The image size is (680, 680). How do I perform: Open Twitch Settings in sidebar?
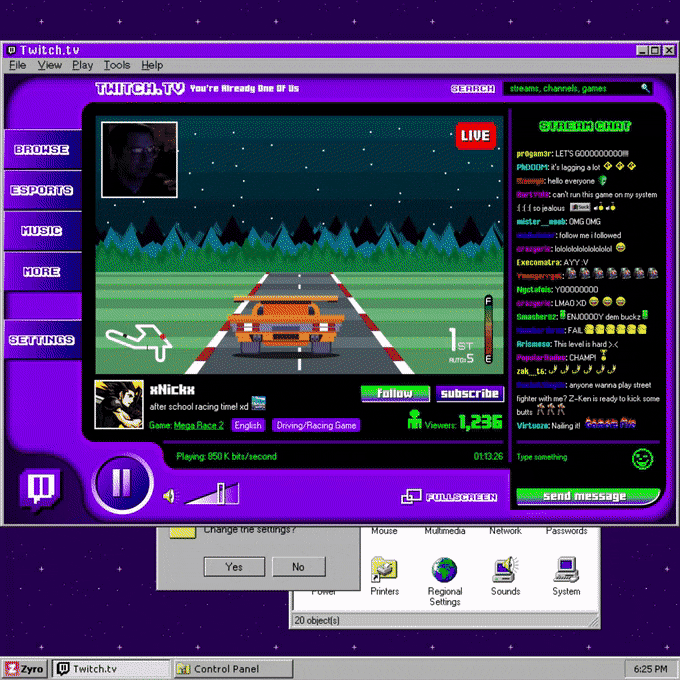[42, 340]
